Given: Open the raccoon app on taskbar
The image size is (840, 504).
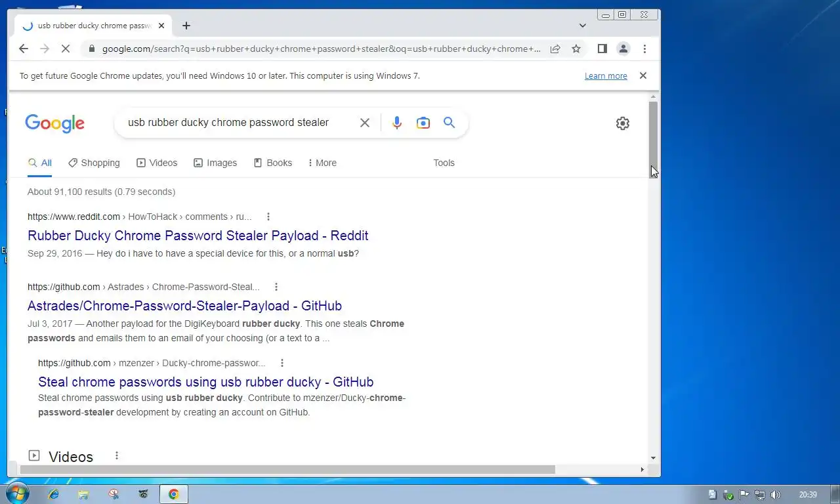Looking at the screenshot, I should (144, 494).
